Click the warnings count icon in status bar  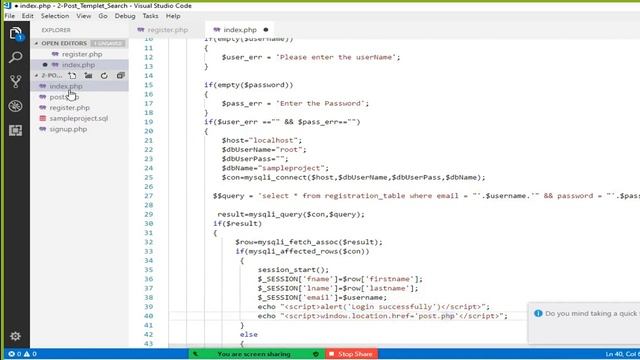point(27,354)
